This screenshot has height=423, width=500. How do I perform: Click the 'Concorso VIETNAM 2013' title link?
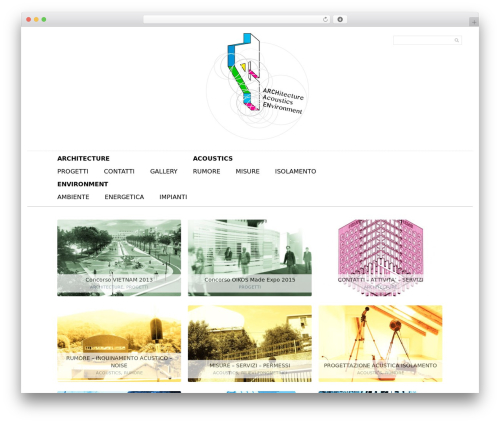click(x=119, y=280)
